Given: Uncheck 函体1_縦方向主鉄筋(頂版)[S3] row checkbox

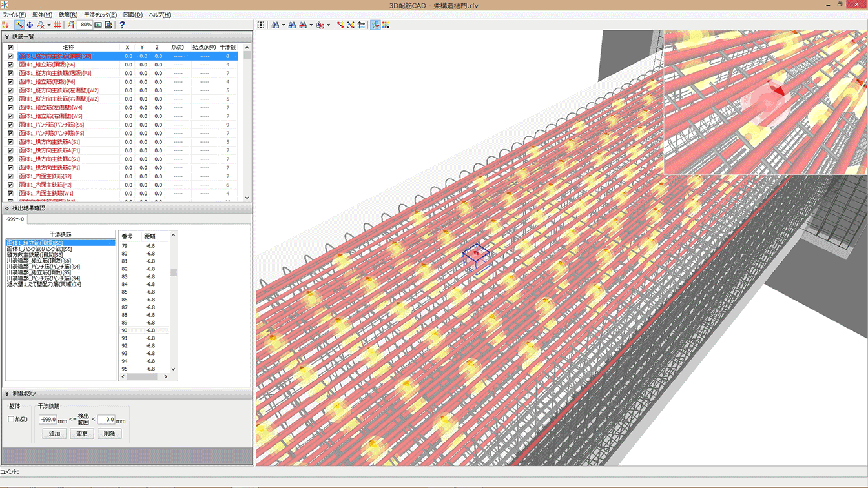Looking at the screenshot, I should tap(10, 56).
